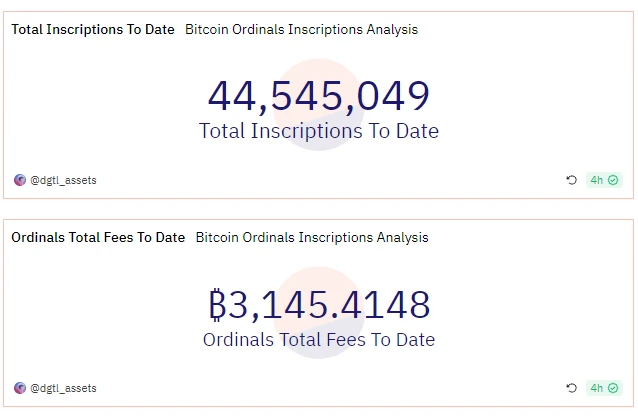Open the 'Ordinals Total Fees To Date' panel title
Image resolution: width=638 pixels, height=416 pixels.
pyautogui.click(x=98, y=237)
